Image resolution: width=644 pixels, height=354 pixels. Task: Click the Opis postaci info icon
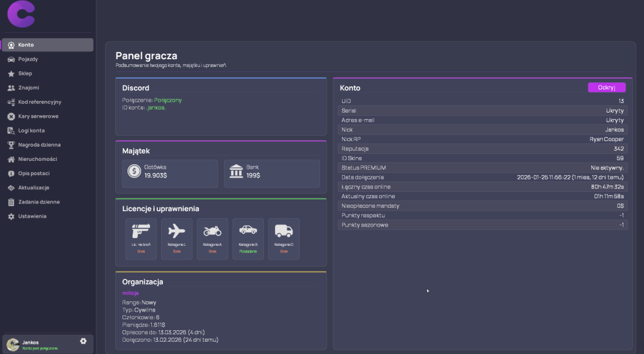click(11, 174)
